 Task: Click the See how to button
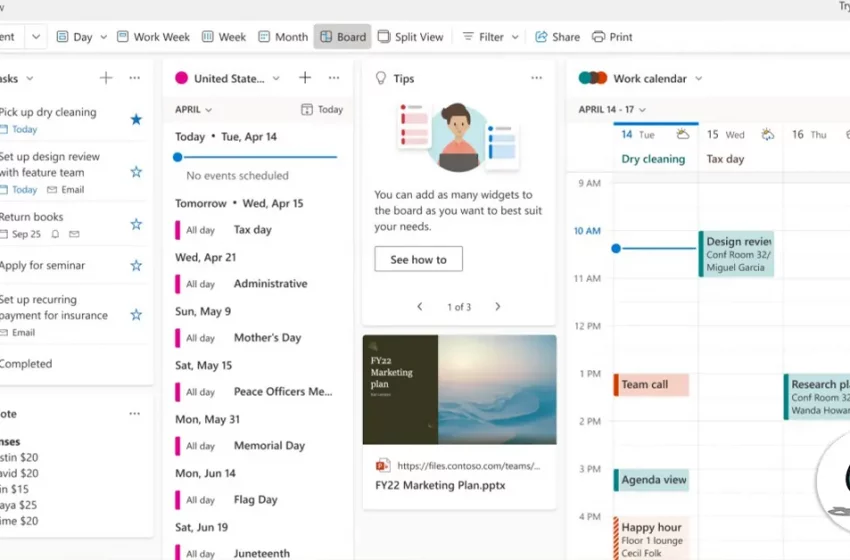coord(418,260)
